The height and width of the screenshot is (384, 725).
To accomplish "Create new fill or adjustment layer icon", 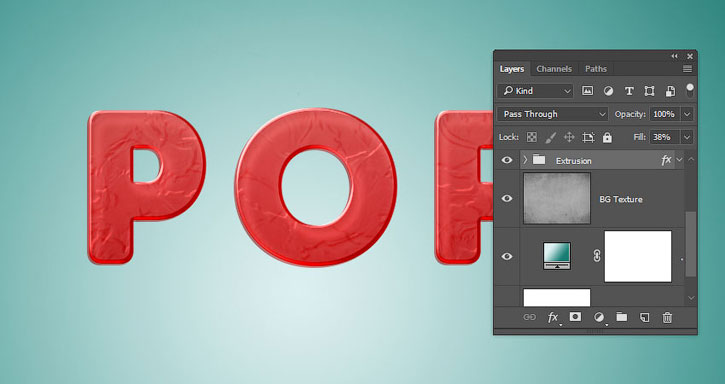I will click(599, 318).
